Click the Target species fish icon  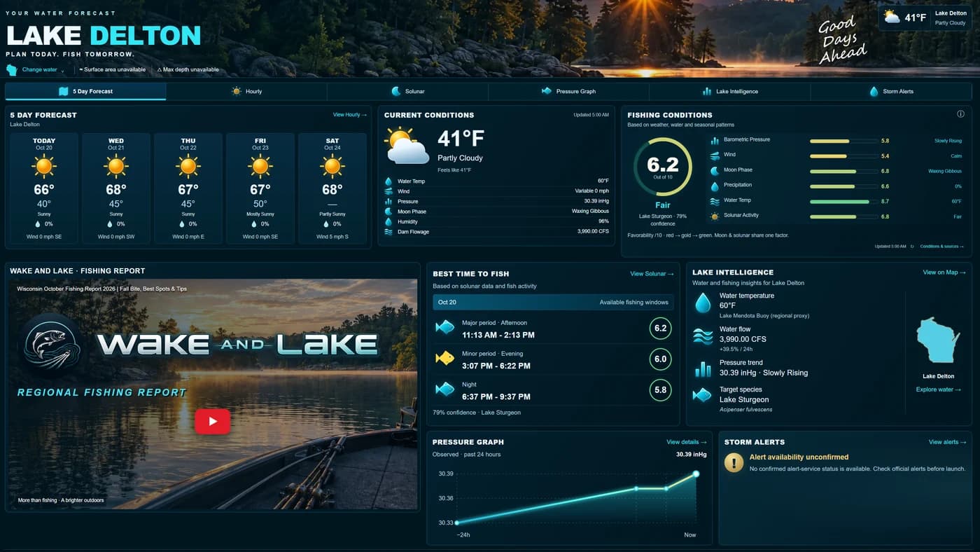[x=702, y=395]
